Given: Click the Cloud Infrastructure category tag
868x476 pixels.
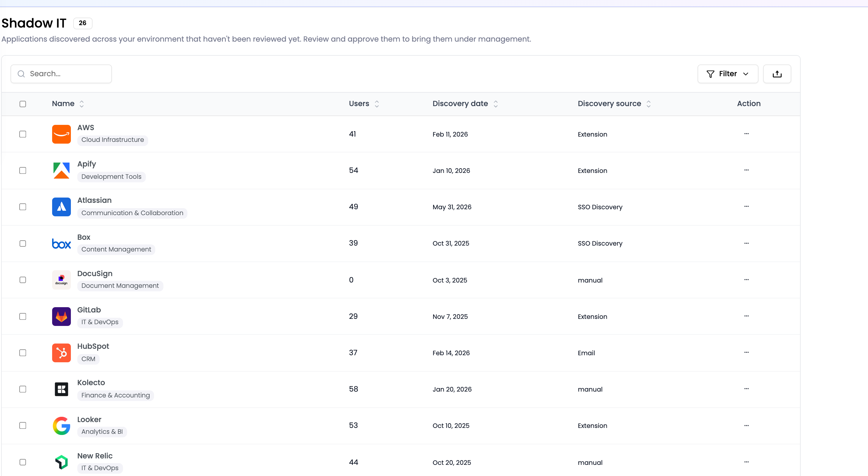Looking at the screenshot, I should (x=112, y=140).
